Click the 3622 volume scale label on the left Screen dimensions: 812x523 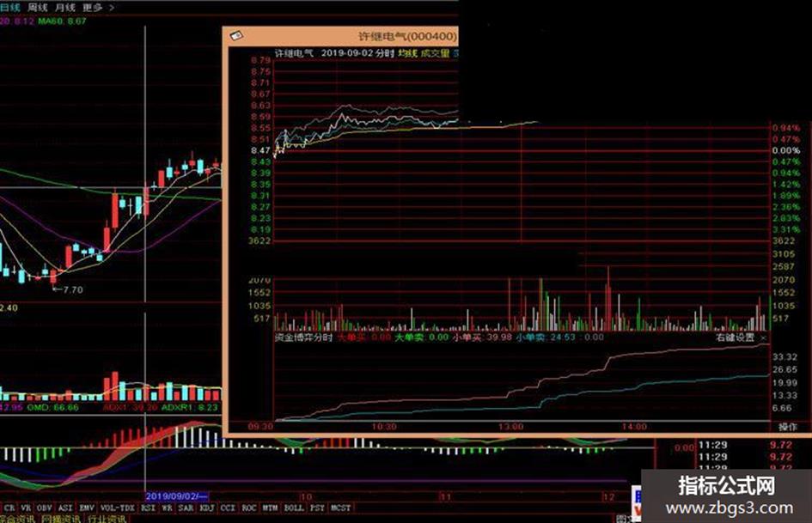pyautogui.click(x=259, y=240)
